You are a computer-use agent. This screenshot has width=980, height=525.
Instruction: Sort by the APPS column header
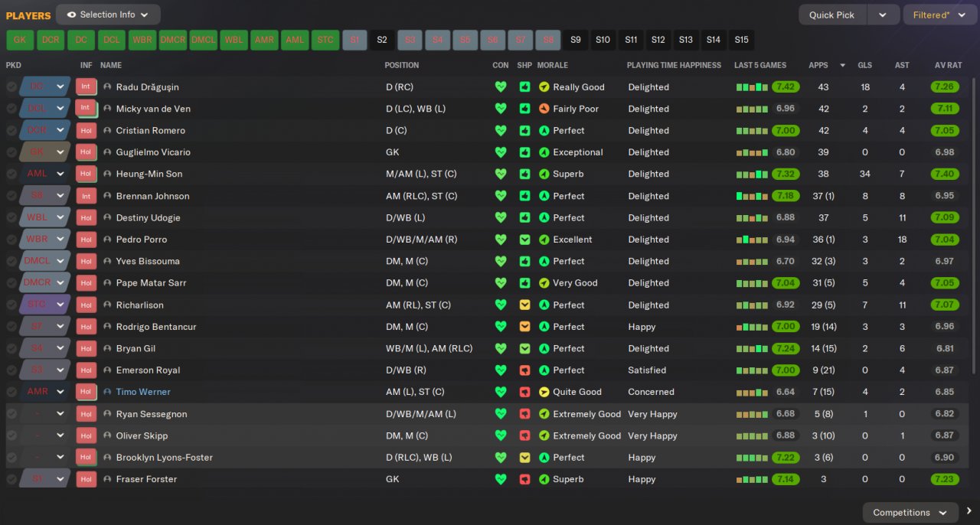point(818,65)
